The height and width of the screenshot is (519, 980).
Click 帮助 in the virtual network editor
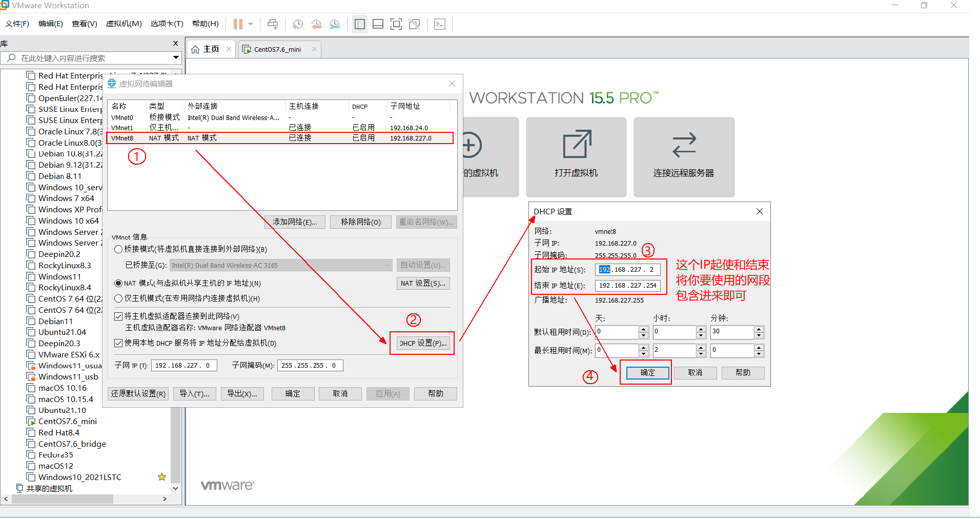[436, 394]
